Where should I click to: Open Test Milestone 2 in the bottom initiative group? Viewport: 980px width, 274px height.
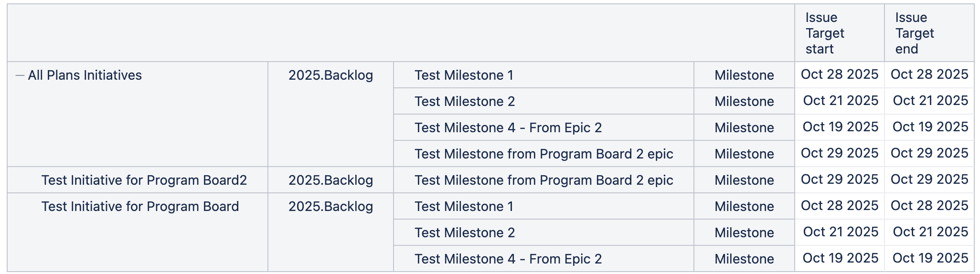(x=465, y=233)
